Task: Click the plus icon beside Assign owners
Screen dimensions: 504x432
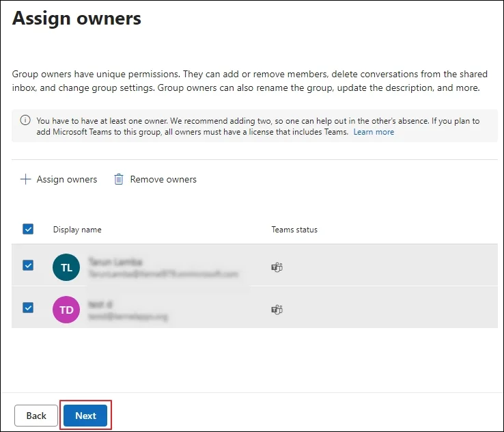Action: tap(26, 179)
